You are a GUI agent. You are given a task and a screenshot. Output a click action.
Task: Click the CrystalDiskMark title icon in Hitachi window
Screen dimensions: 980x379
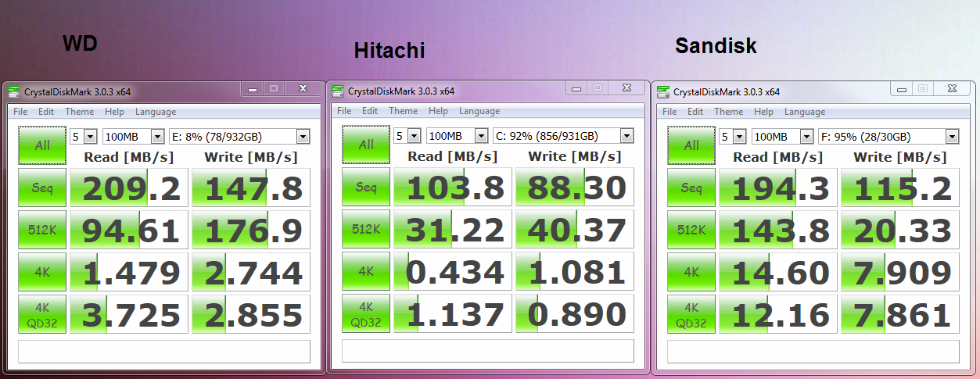click(x=337, y=91)
